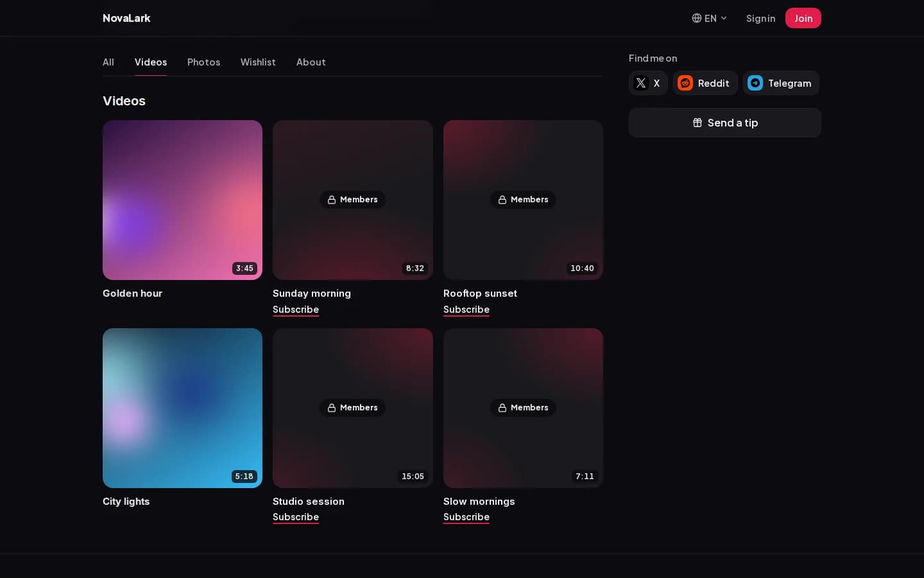Open the X social profile link
Screen dimensions: 924x578
point(648,83)
